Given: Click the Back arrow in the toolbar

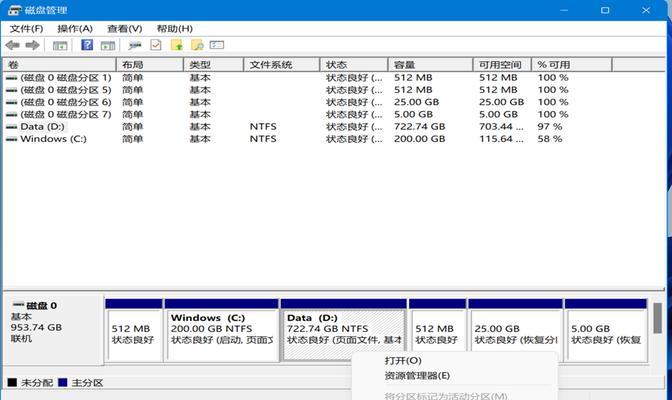Looking at the screenshot, I should click(12, 45).
